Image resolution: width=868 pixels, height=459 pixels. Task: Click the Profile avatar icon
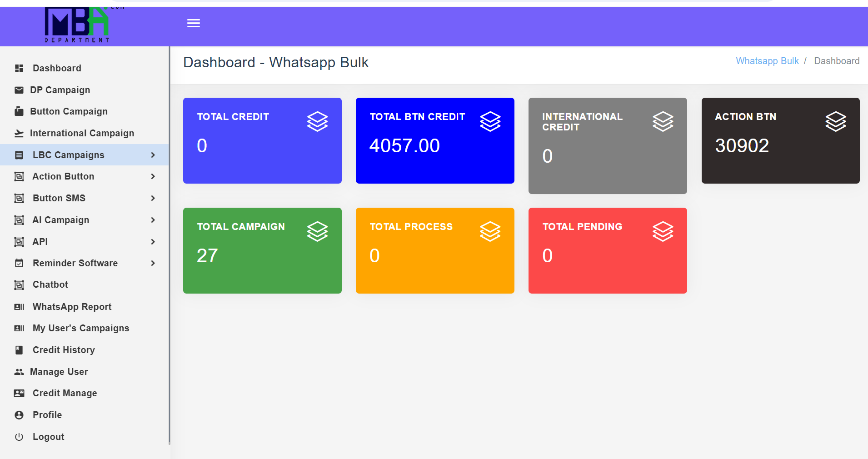(x=19, y=415)
